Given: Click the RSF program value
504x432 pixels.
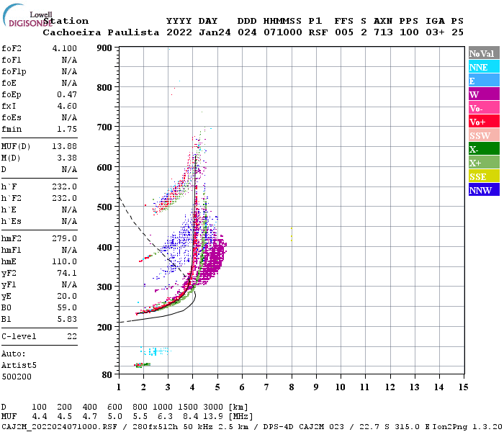Looking at the screenshot, I should (318, 32).
